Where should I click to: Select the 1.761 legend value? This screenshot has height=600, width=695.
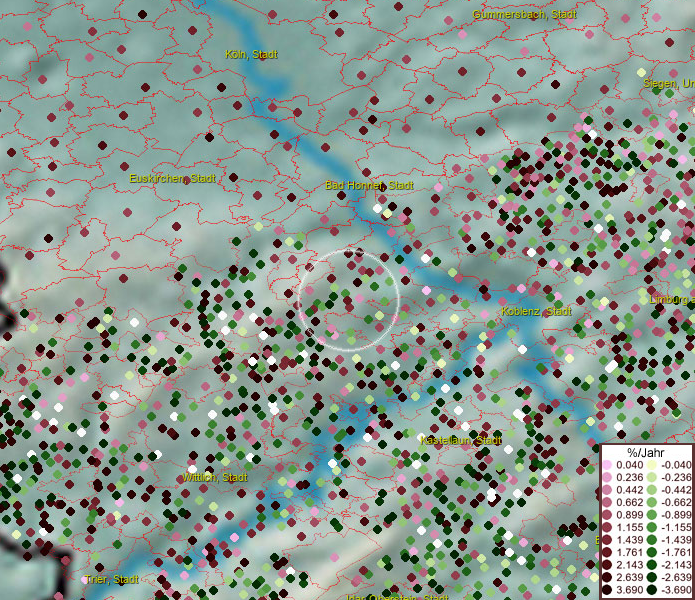(629, 552)
